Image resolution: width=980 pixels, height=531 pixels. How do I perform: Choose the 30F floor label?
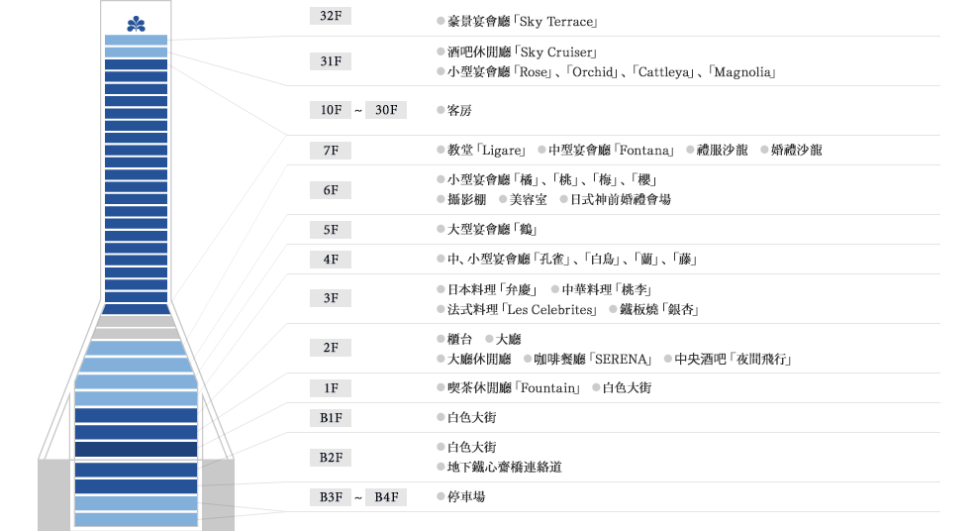(386, 110)
